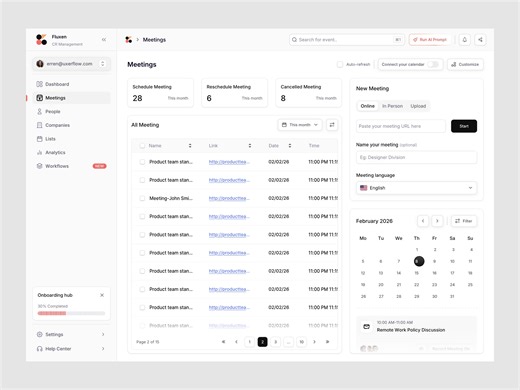This screenshot has width=520, height=390.
Task: Check the Meeting-John Smi... row checkbox
Action: tap(142, 198)
